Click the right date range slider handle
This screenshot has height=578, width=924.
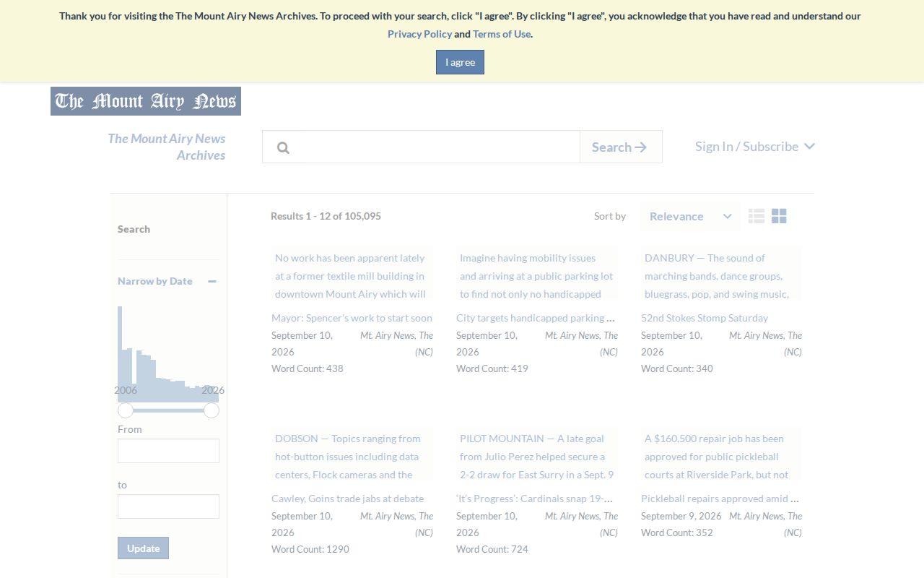pyautogui.click(x=212, y=410)
